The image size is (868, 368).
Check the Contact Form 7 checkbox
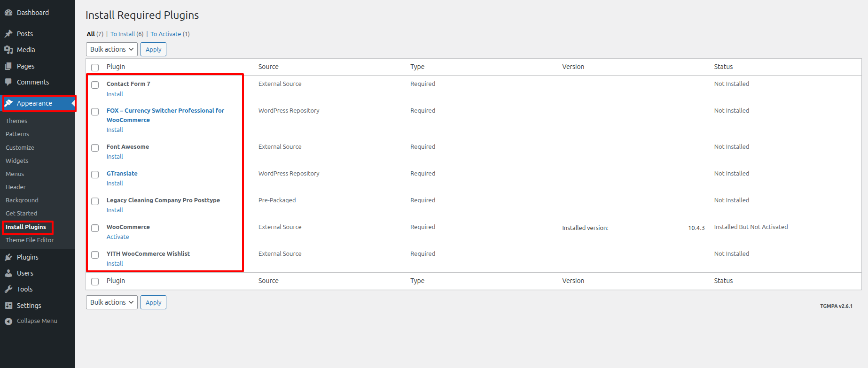pyautogui.click(x=95, y=85)
